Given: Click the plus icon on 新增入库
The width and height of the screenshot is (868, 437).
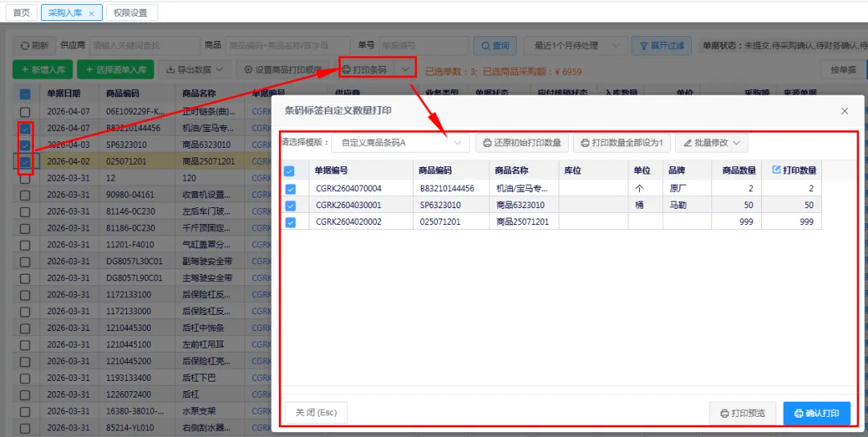Looking at the screenshot, I should pyautogui.click(x=24, y=70).
